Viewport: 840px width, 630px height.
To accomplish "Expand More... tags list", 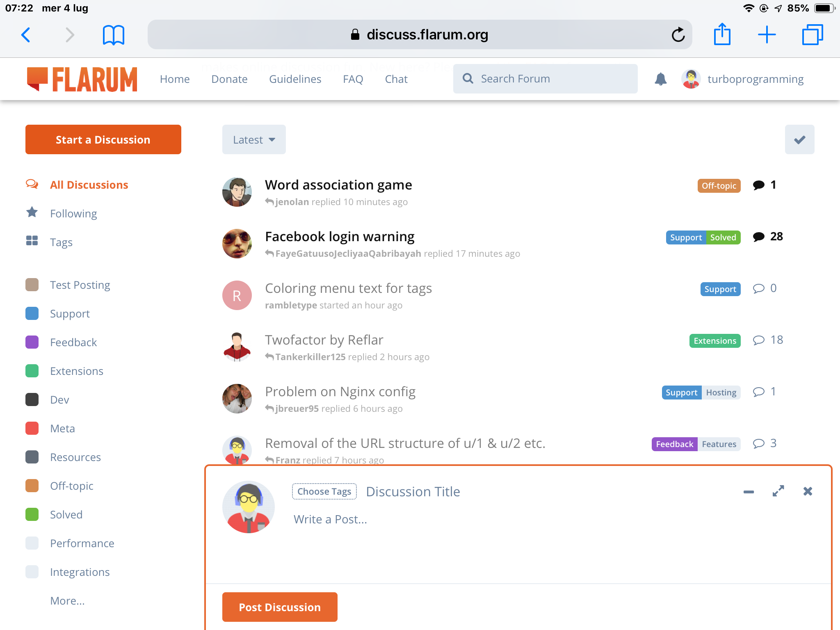I will pos(67,600).
